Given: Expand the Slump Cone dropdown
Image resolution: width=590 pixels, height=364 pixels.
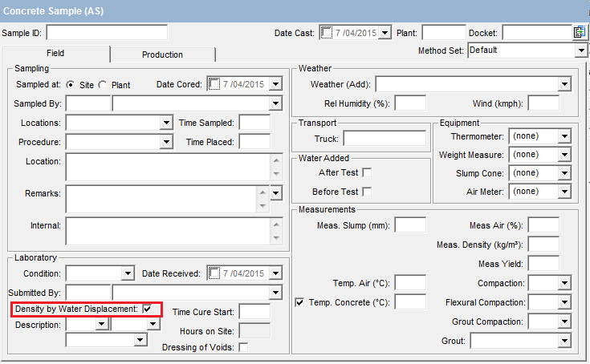Looking at the screenshot, I should tap(564, 173).
